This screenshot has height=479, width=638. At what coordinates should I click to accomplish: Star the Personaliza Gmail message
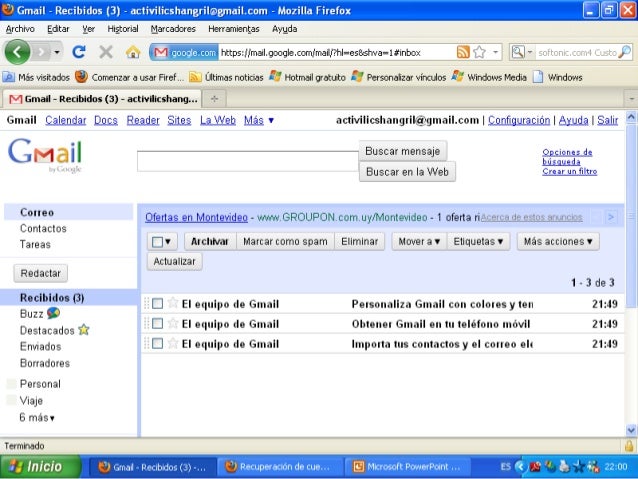pyautogui.click(x=173, y=303)
